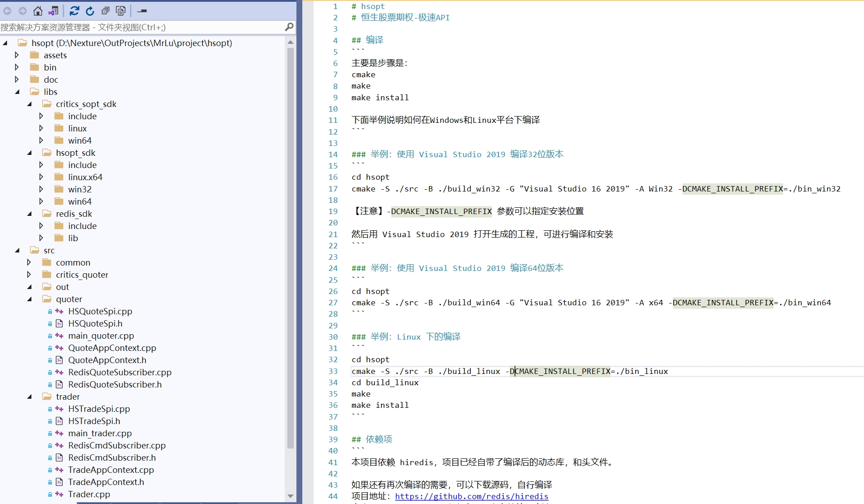Click the Refresh icon in Solution Explorer

(90, 11)
